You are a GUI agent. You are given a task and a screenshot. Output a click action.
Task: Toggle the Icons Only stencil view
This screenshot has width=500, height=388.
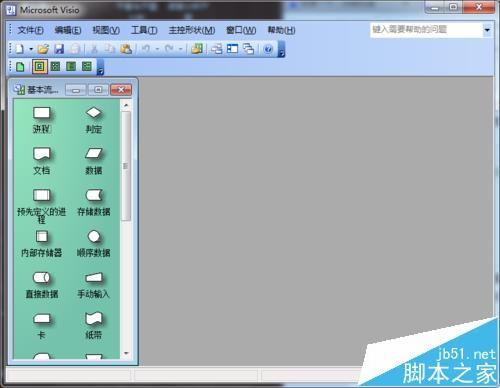[55, 67]
